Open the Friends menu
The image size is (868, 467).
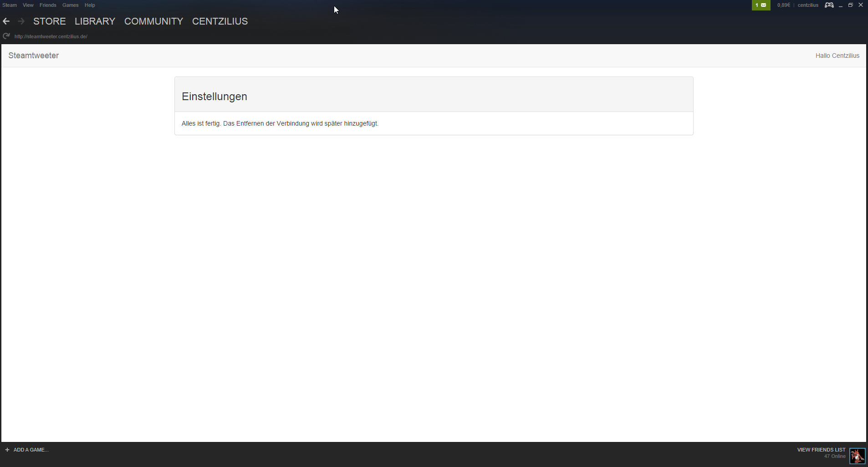tap(48, 5)
